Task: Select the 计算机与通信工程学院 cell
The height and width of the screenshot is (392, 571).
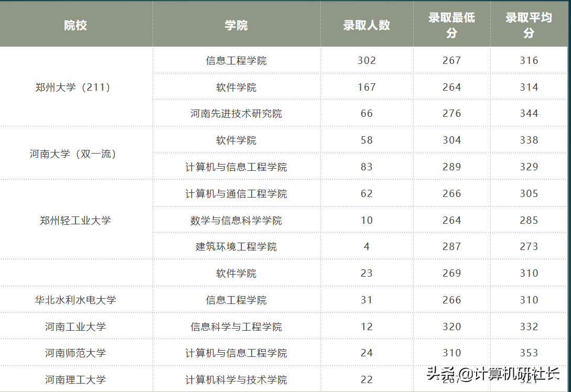Action: point(236,193)
